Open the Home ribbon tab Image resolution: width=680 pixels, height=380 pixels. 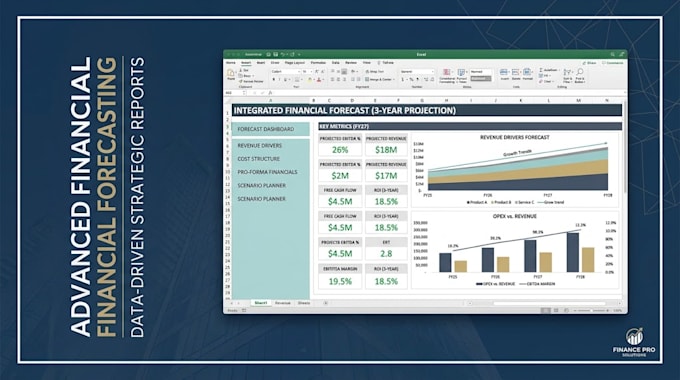[230, 62]
